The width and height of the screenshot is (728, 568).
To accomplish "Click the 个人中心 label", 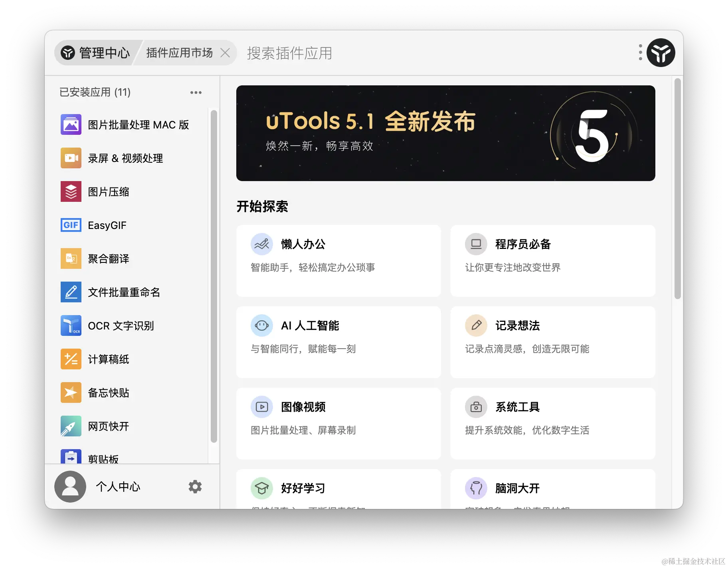I will [118, 487].
